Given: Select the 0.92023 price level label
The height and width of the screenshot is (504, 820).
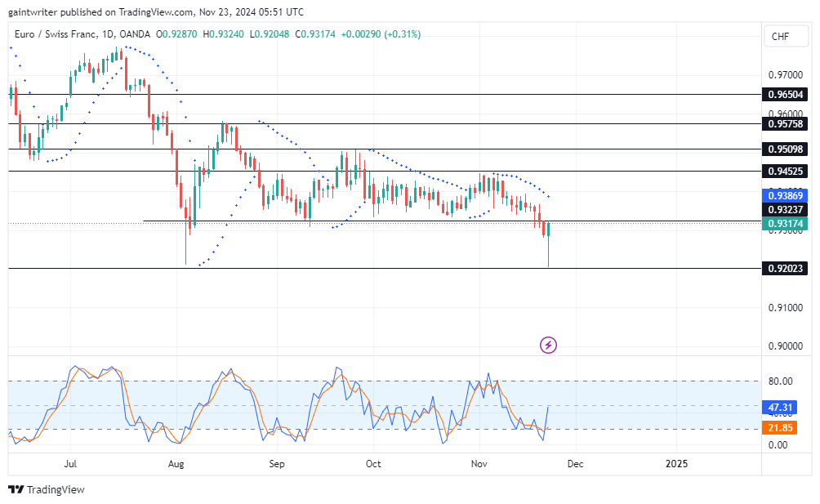Looking at the screenshot, I should point(785,268).
